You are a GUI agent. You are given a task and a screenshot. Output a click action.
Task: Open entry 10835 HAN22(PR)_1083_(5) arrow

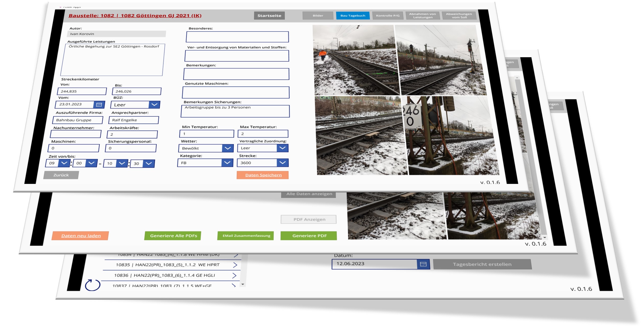click(x=235, y=265)
